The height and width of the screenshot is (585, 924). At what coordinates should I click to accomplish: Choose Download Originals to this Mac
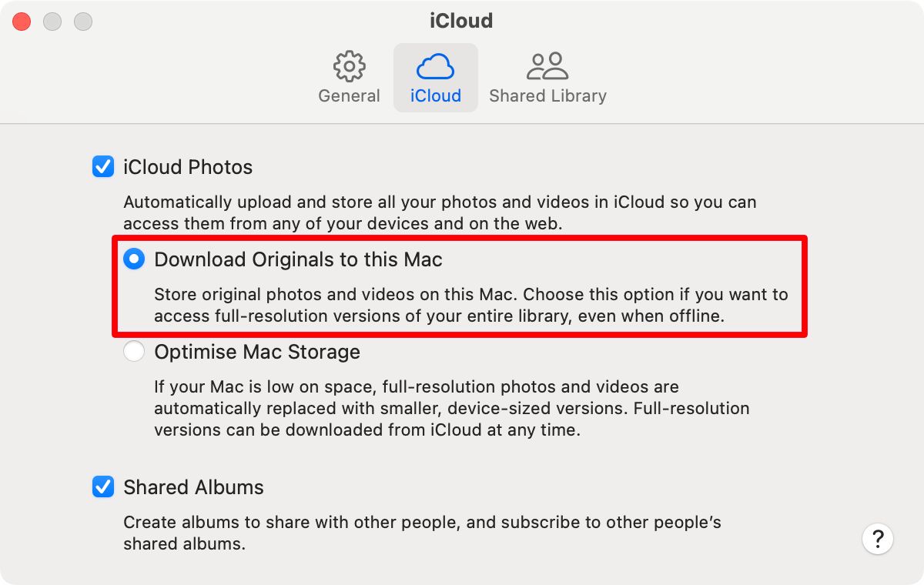coord(134,259)
